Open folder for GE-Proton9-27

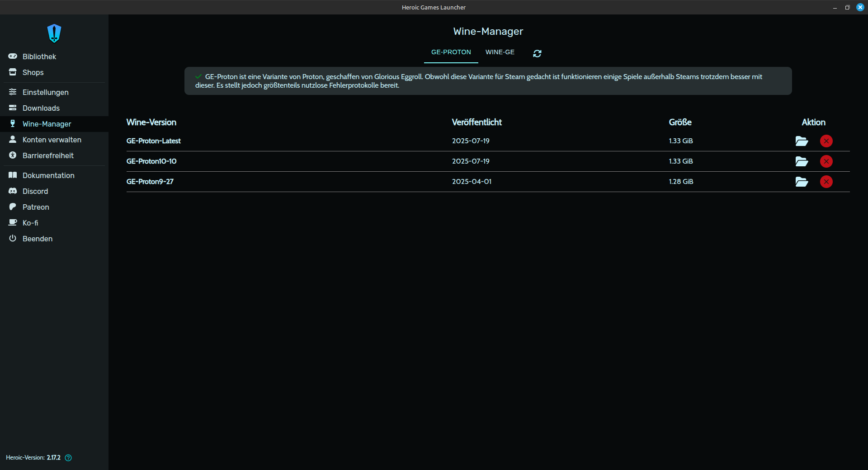[x=802, y=182]
